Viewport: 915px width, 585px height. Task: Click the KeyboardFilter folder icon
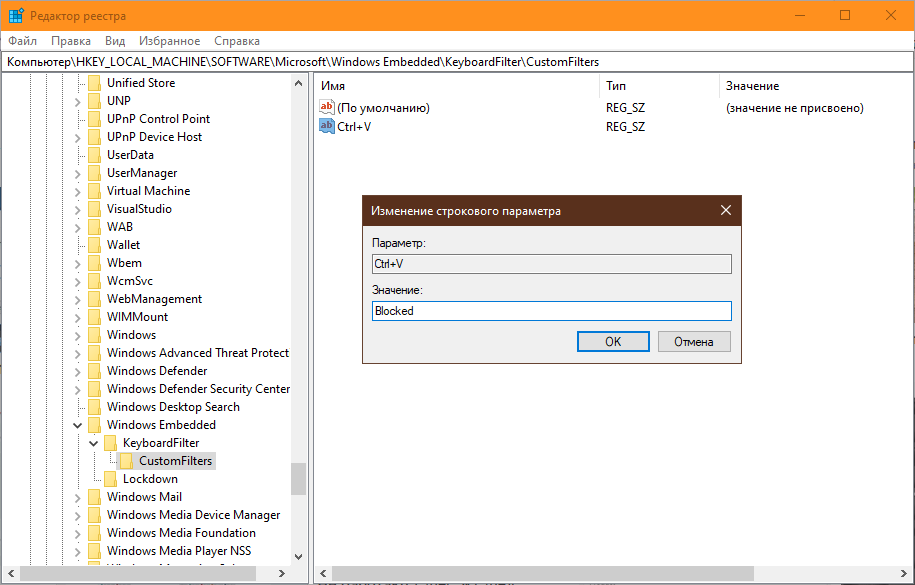pyautogui.click(x=110, y=443)
